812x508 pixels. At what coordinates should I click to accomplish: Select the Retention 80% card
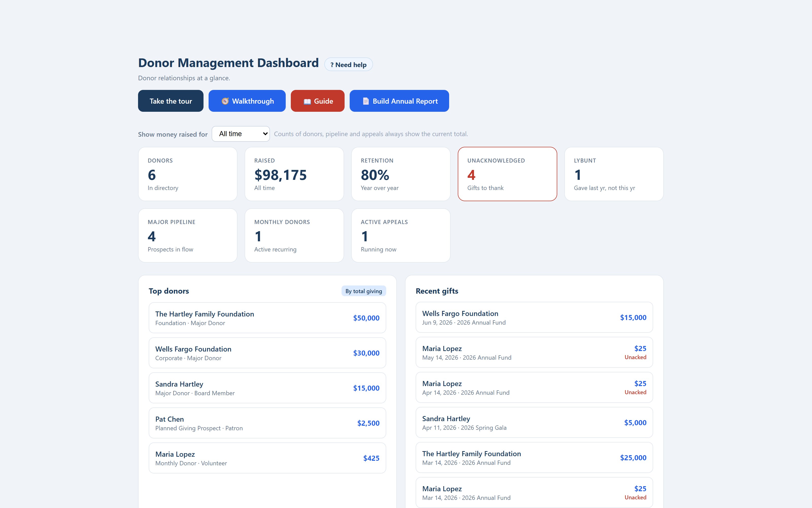(x=401, y=174)
